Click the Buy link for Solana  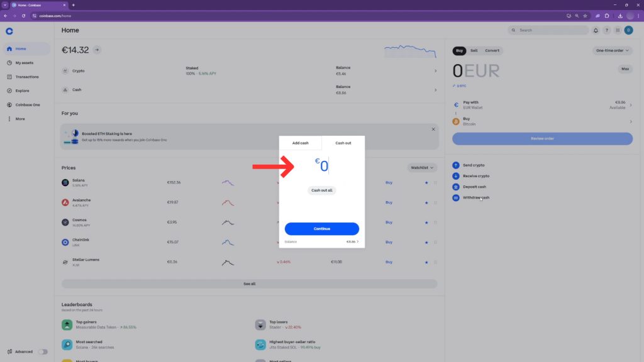tap(389, 183)
